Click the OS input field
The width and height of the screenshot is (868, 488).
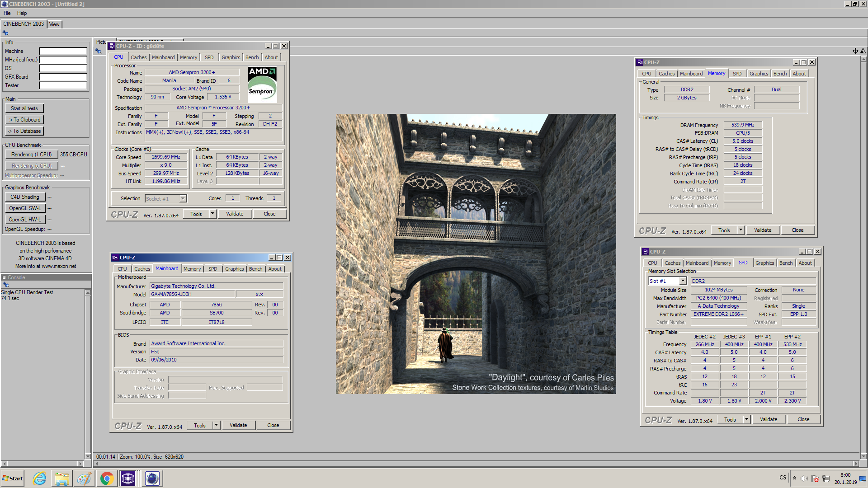[63, 68]
